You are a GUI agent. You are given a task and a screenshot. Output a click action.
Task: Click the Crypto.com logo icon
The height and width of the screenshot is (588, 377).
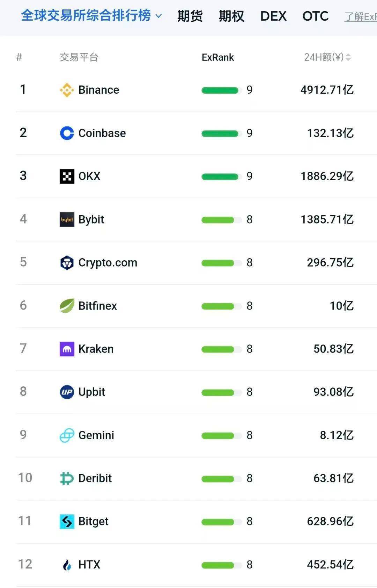click(x=67, y=263)
